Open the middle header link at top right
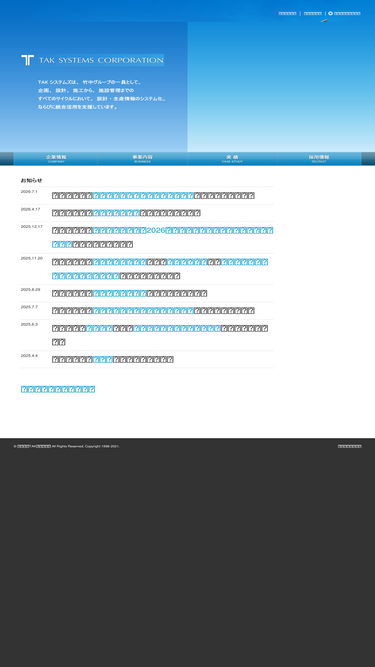375x667 pixels. point(312,13)
